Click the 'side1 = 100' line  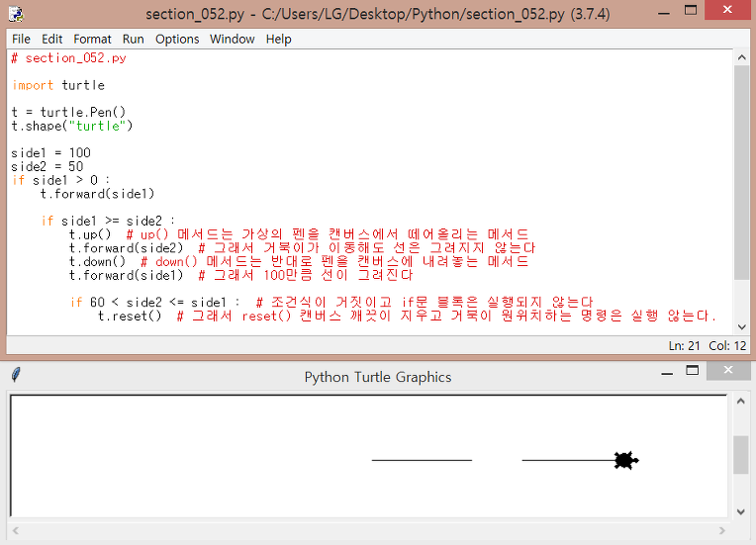tap(50, 152)
